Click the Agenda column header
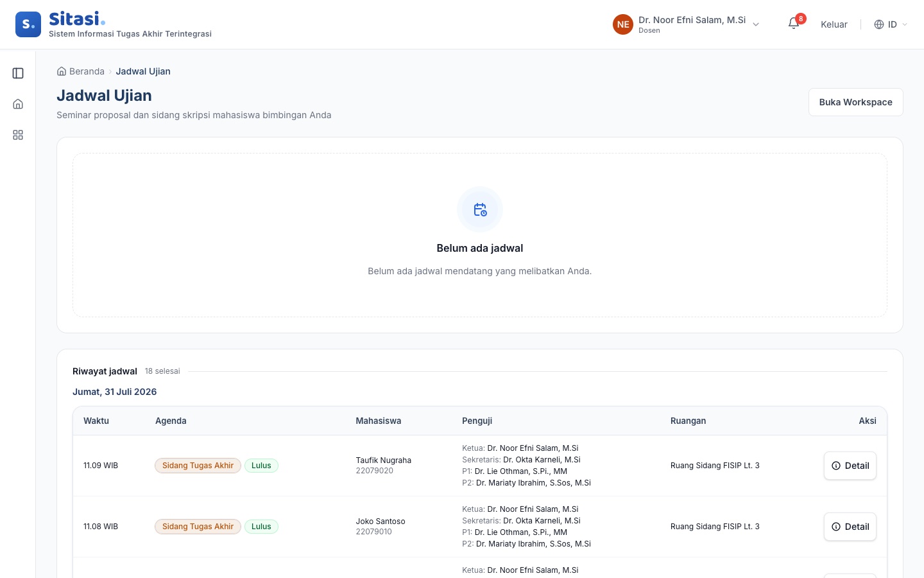The height and width of the screenshot is (578, 924). (x=171, y=421)
